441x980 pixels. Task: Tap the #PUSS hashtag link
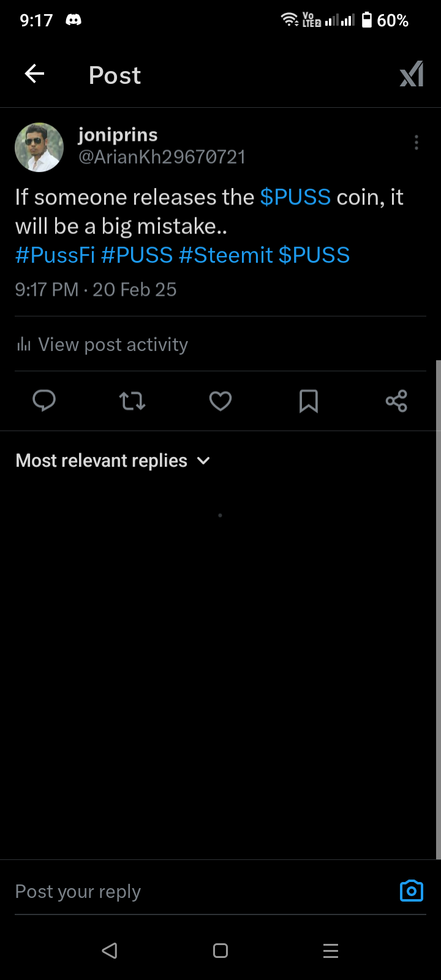tap(137, 255)
